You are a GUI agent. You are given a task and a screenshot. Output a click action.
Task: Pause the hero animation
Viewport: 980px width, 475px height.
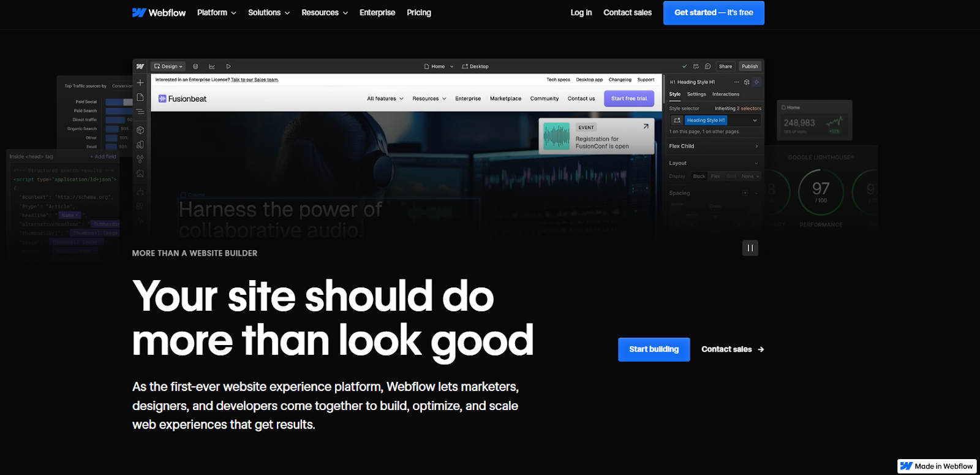750,248
